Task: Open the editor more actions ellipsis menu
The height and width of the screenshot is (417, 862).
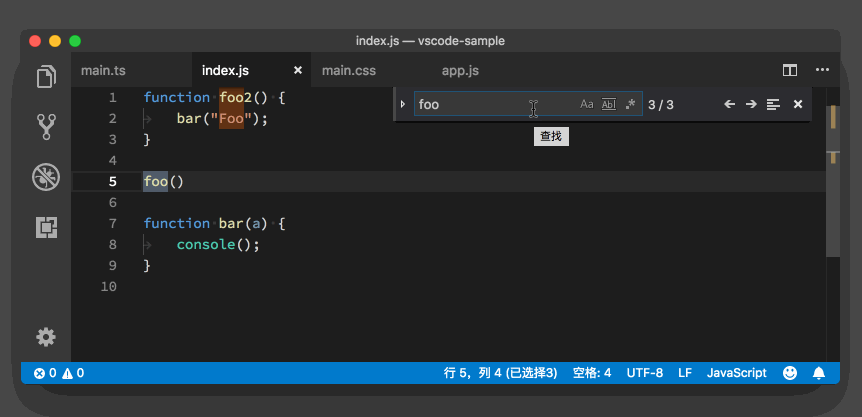Action: [822, 70]
